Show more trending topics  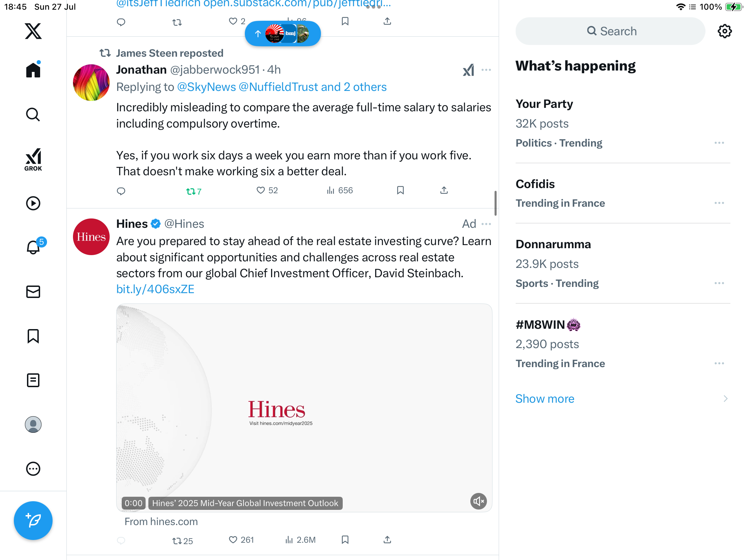click(x=545, y=399)
